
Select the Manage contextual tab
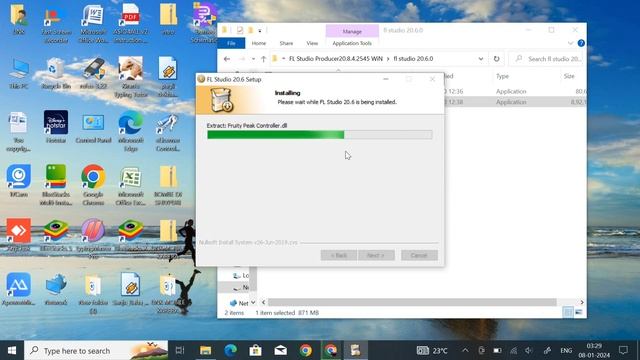[x=352, y=31]
